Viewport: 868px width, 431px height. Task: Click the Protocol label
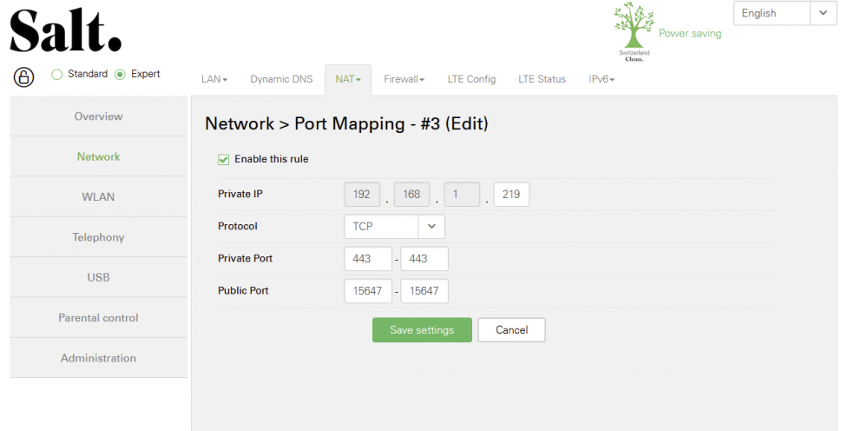click(238, 227)
